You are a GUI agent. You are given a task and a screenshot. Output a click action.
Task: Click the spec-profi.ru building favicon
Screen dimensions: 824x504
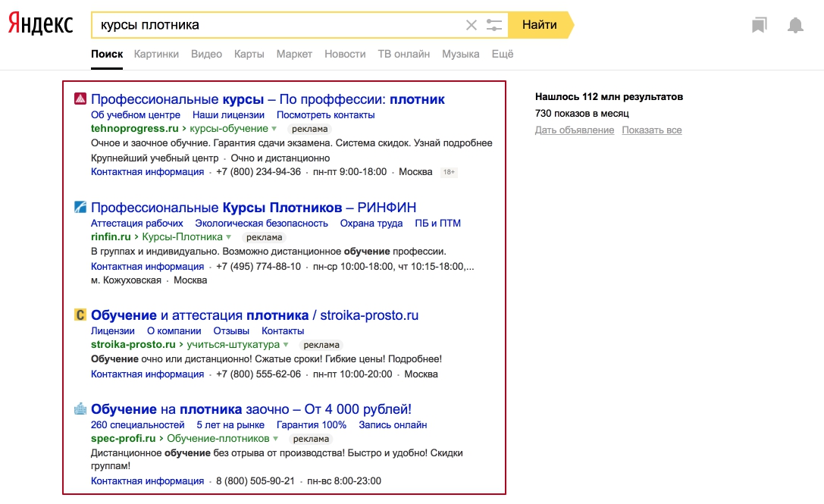click(x=80, y=409)
